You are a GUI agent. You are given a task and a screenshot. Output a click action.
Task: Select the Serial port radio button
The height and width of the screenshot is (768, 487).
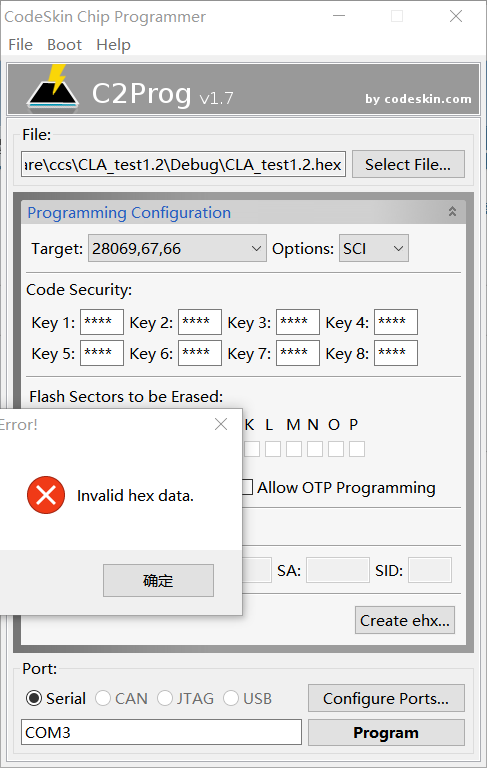[34, 698]
